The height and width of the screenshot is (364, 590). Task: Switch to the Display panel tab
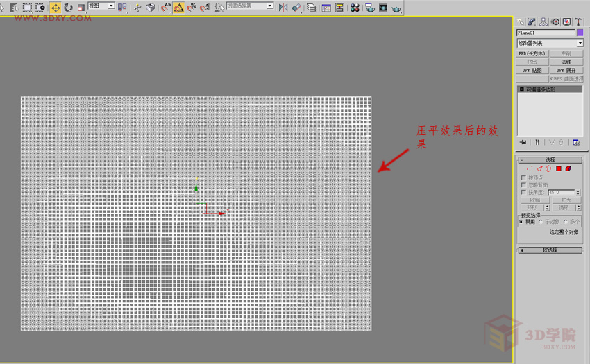pos(566,22)
